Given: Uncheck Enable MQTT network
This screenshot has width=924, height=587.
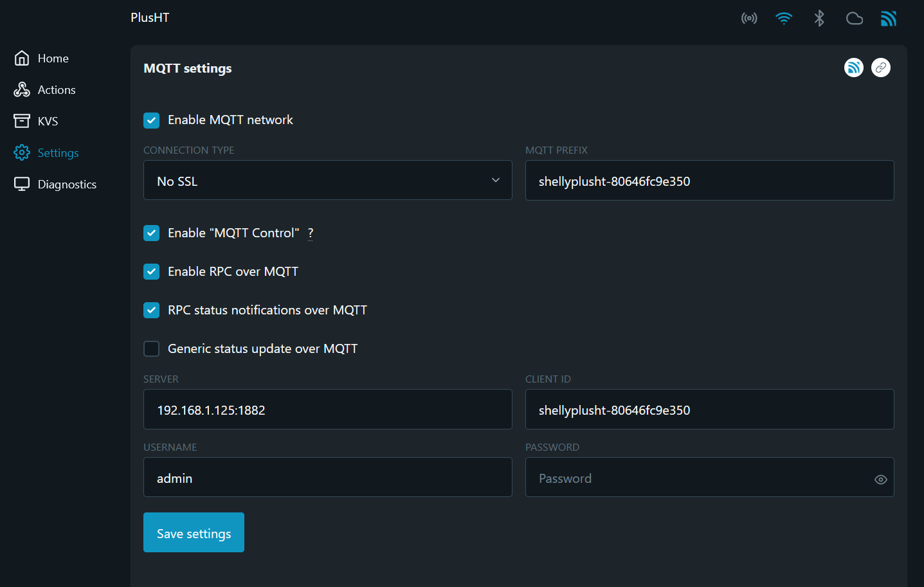Looking at the screenshot, I should tap(152, 120).
